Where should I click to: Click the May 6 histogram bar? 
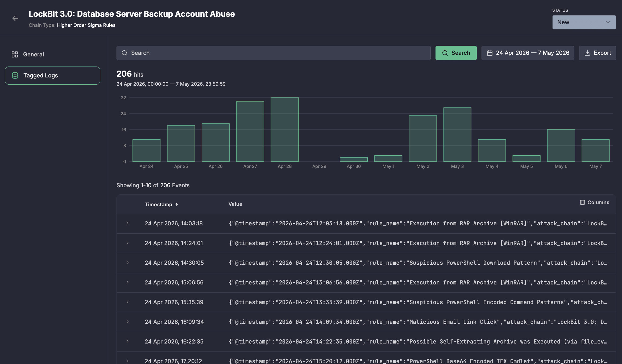point(561,146)
